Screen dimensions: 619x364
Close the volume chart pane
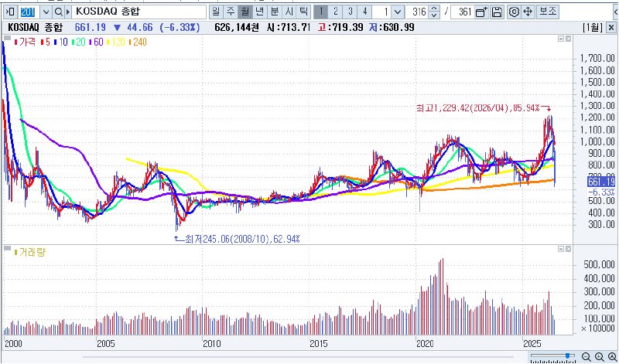tap(568, 250)
